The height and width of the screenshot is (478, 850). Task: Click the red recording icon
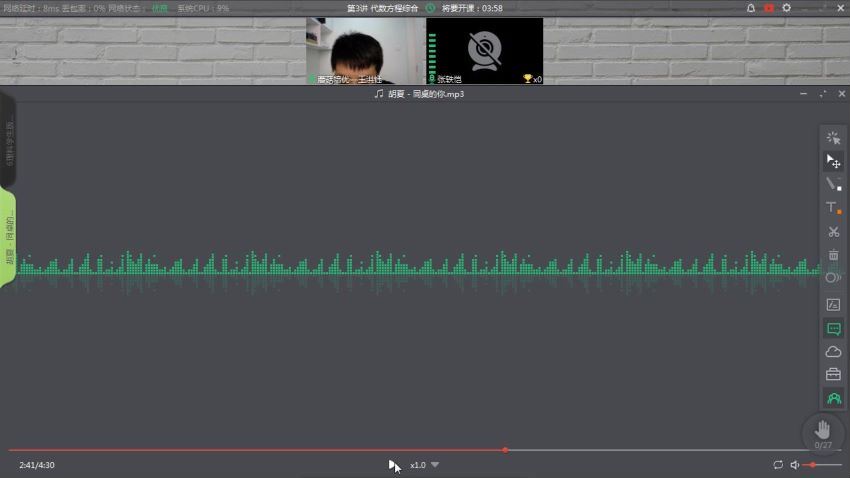click(x=769, y=8)
